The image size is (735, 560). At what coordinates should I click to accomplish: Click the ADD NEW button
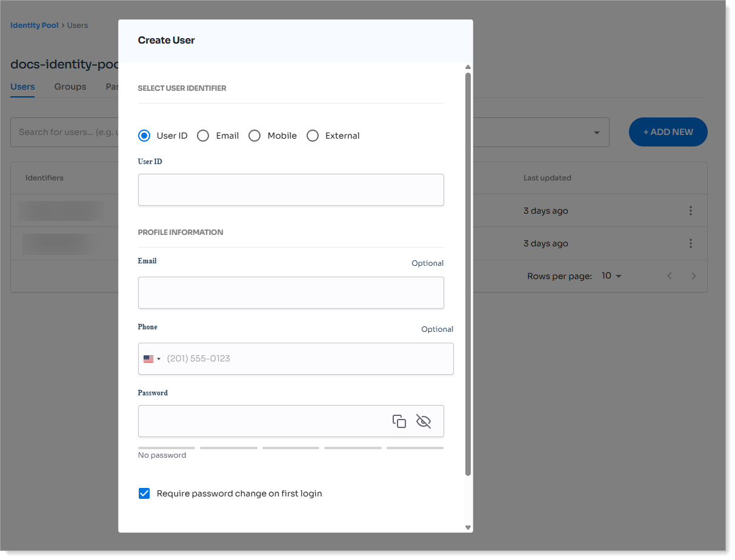(x=668, y=132)
